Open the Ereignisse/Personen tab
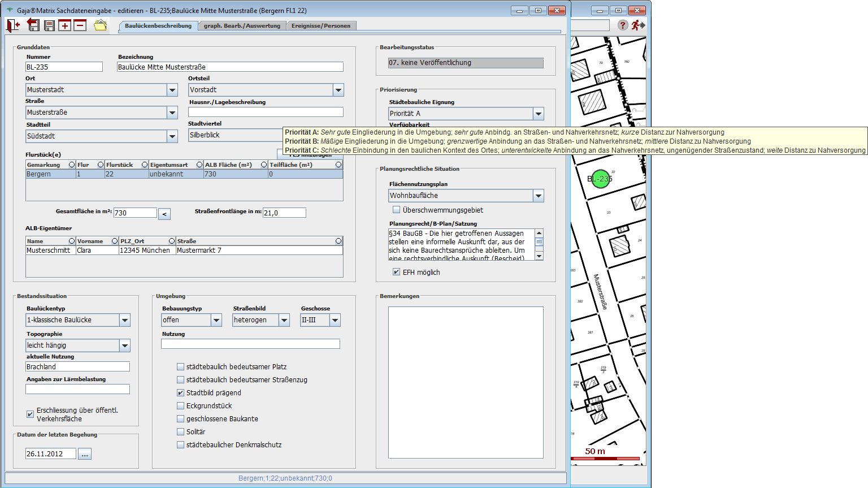The height and width of the screenshot is (488, 868). tap(320, 26)
